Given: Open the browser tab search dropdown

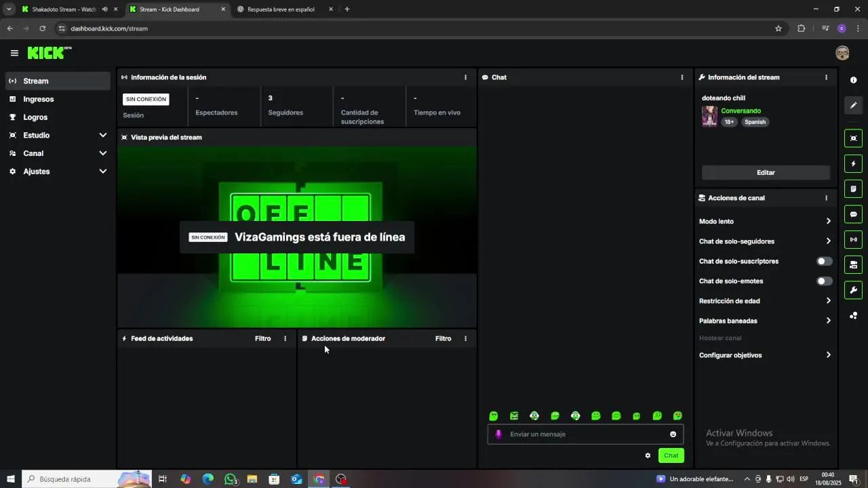Looking at the screenshot, I should pos(9,9).
